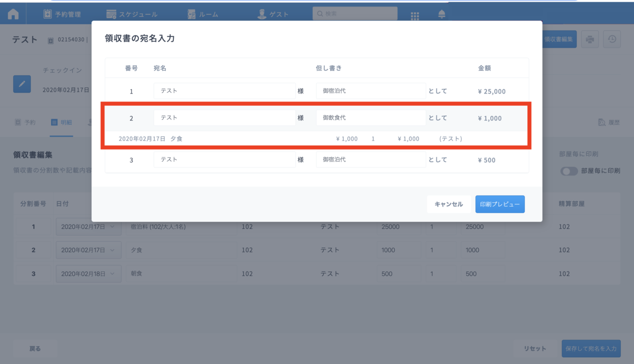Screen dimensions: 634x364
Task: Click the search box in top bar
Action: (355, 14)
